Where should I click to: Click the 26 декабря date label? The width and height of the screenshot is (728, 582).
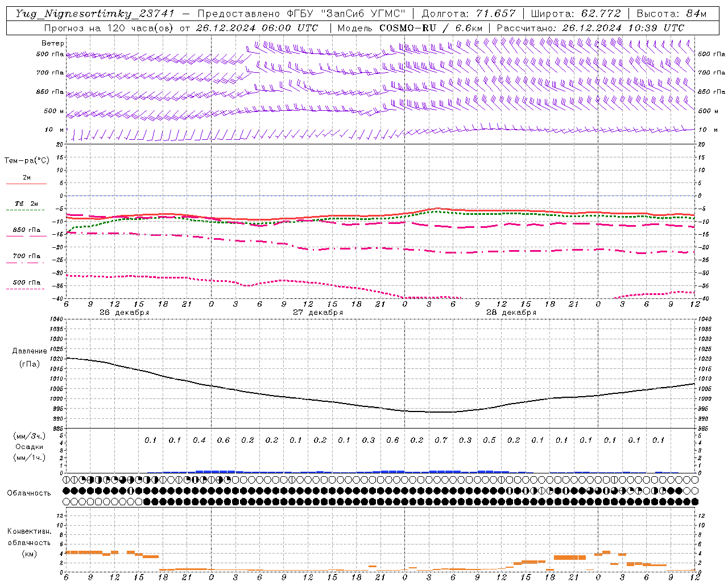125,313
